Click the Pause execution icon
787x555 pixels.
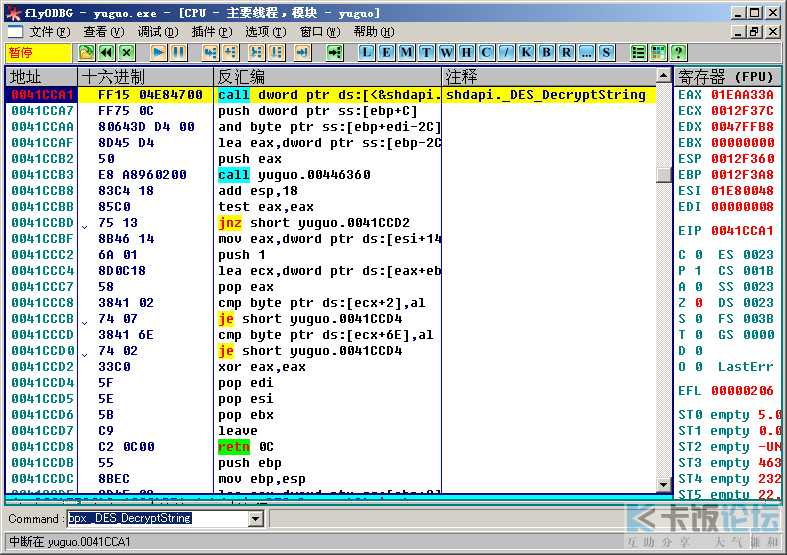pos(178,52)
